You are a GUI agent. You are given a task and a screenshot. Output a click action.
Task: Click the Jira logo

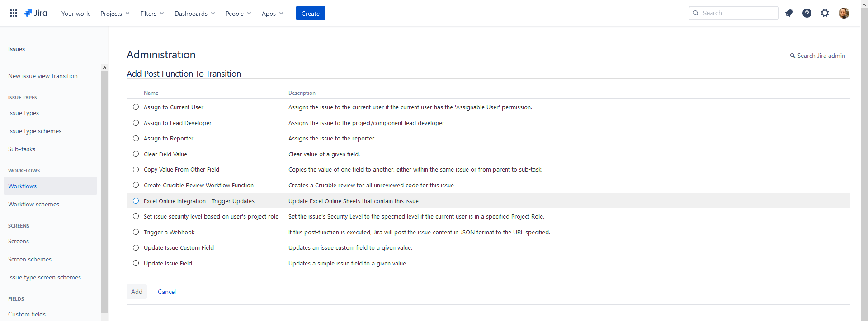(x=35, y=13)
